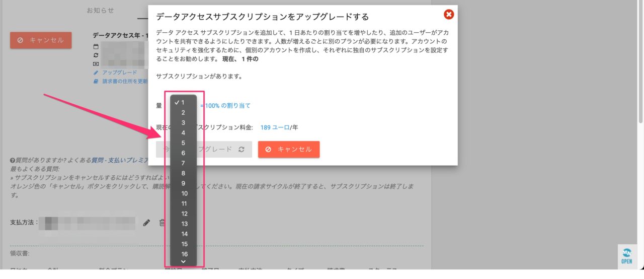The image size is (644, 279).
Task: Choose quantity 15 from the list
Action: click(183, 244)
